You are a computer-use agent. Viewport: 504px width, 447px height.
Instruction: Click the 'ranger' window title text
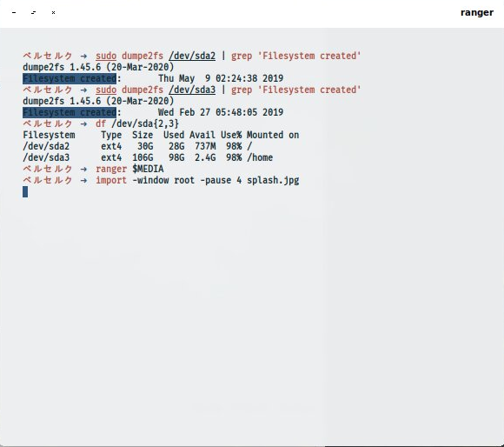tap(477, 12)
